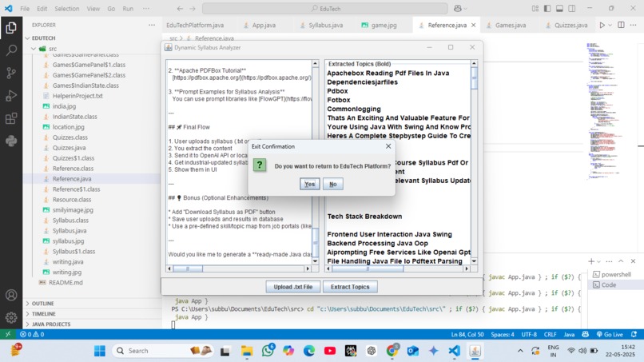
Task: Open the Run menu
Action: click(x=128, y=8)
